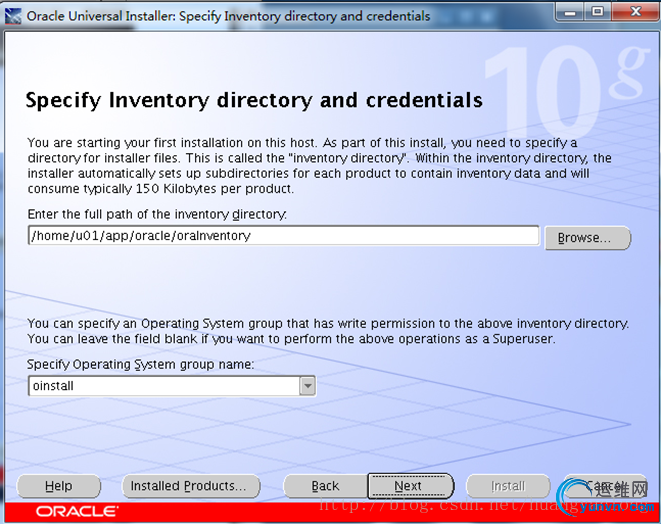Image resolution: width=661 pixels, height=524 pixels.
Task: Close the installer window
Action: point(636,13)
